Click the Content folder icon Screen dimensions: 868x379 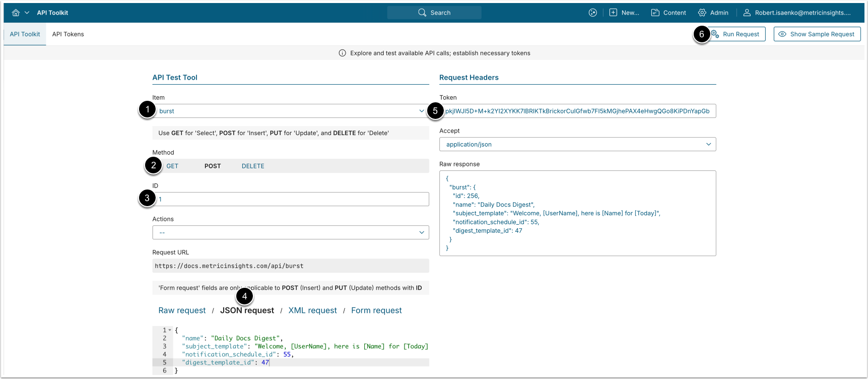click(x=655, y=13)
